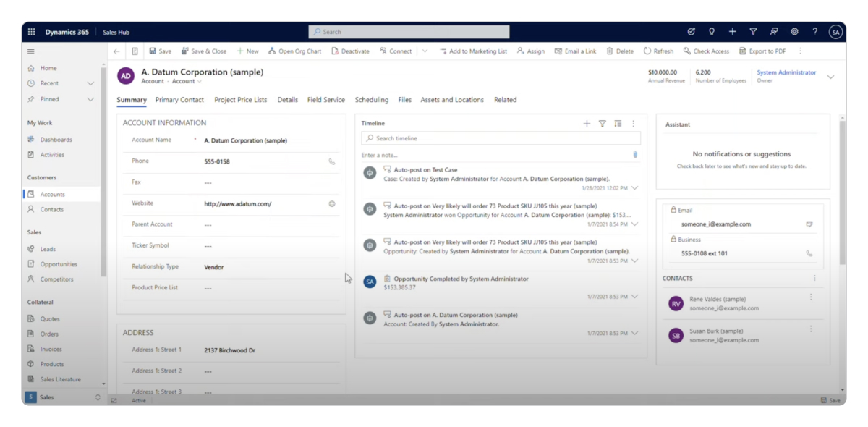Viewport: 868px width, 427px height.
Task: Open the Related tab
Action: (506, 100)
